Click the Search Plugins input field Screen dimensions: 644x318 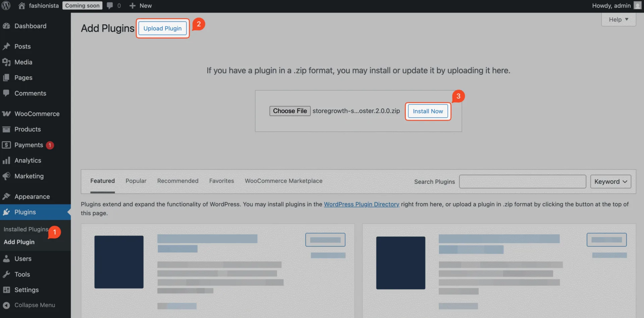[x=522, y=181]
